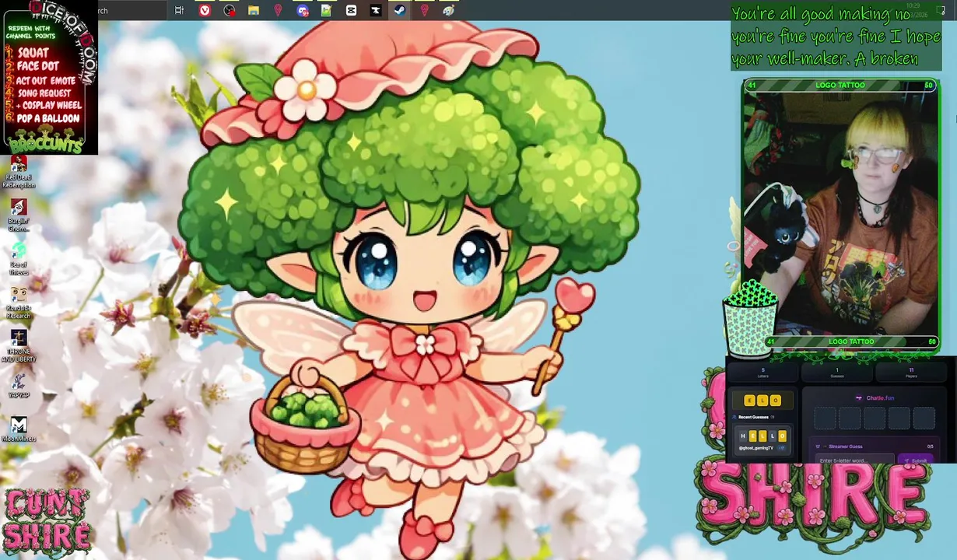Click the Recent Guesses heading
Screen dimensions: 957x560
coord(753,417)
